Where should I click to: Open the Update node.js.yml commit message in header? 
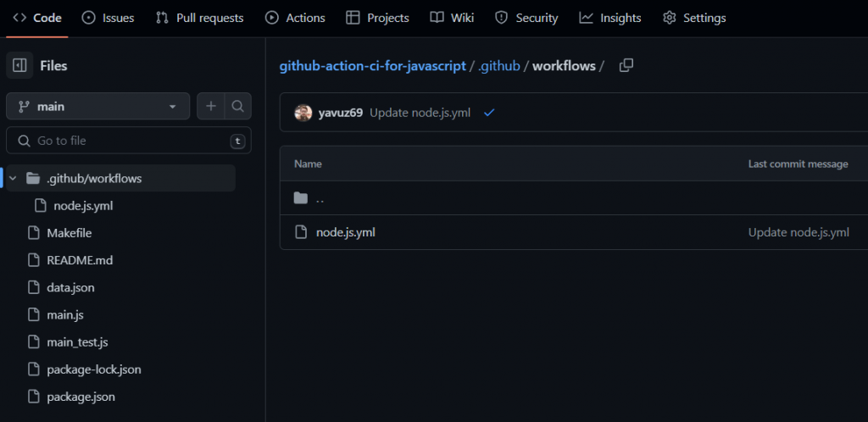tap(420, 113)
